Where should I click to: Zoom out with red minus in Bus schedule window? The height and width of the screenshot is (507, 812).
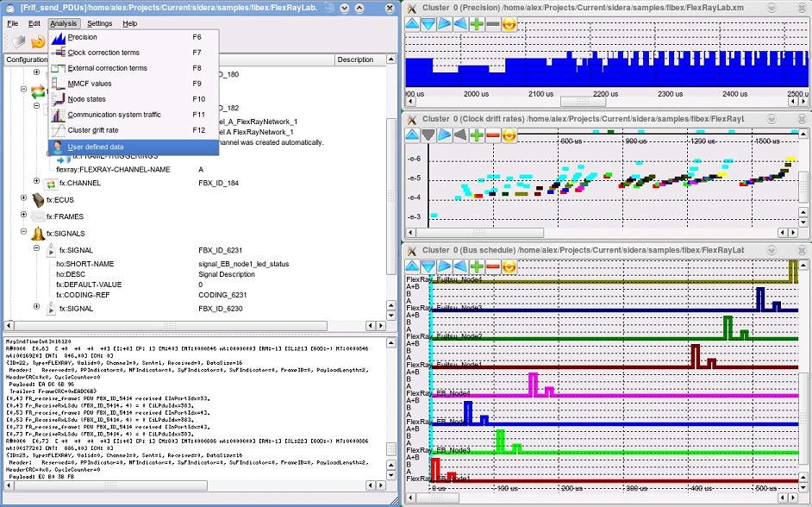[x=492, y=266]
